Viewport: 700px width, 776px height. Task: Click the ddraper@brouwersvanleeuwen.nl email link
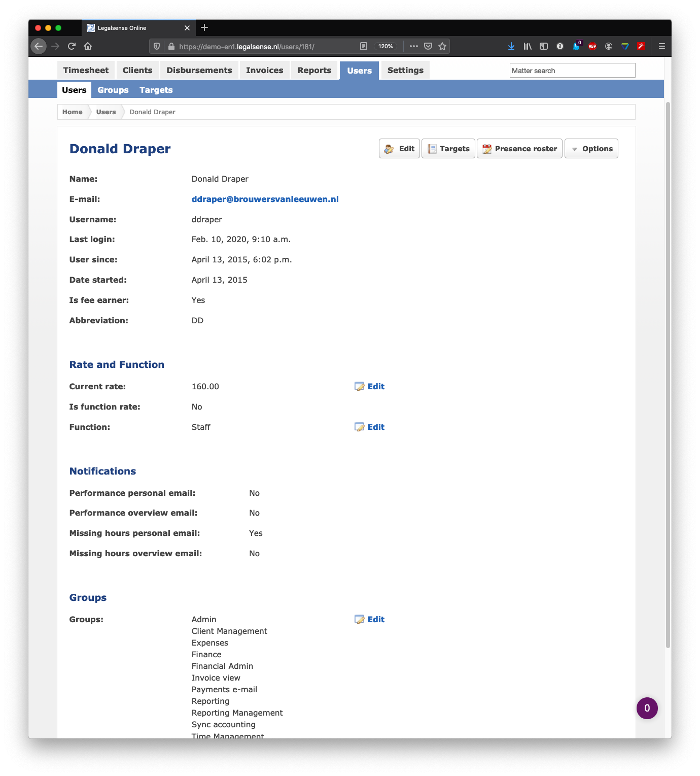pyautogui.click(x=265, y=199)
